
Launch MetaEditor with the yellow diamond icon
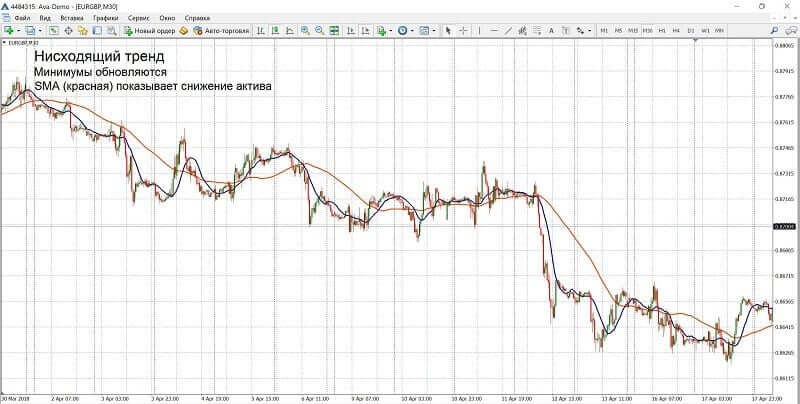tap(184, 31)
